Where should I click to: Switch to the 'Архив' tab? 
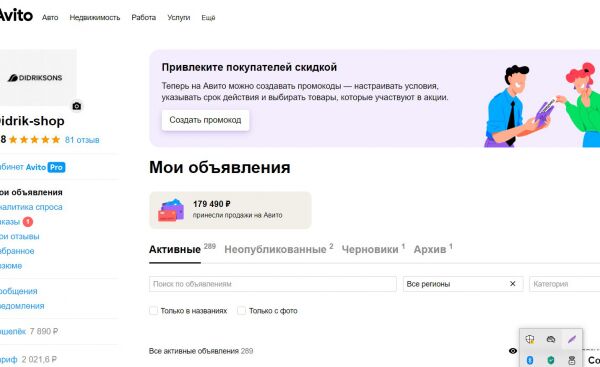coord(430,250)
